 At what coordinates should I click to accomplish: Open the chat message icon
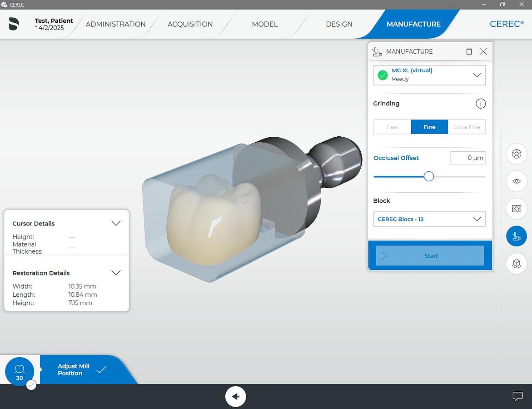(517, 396)
